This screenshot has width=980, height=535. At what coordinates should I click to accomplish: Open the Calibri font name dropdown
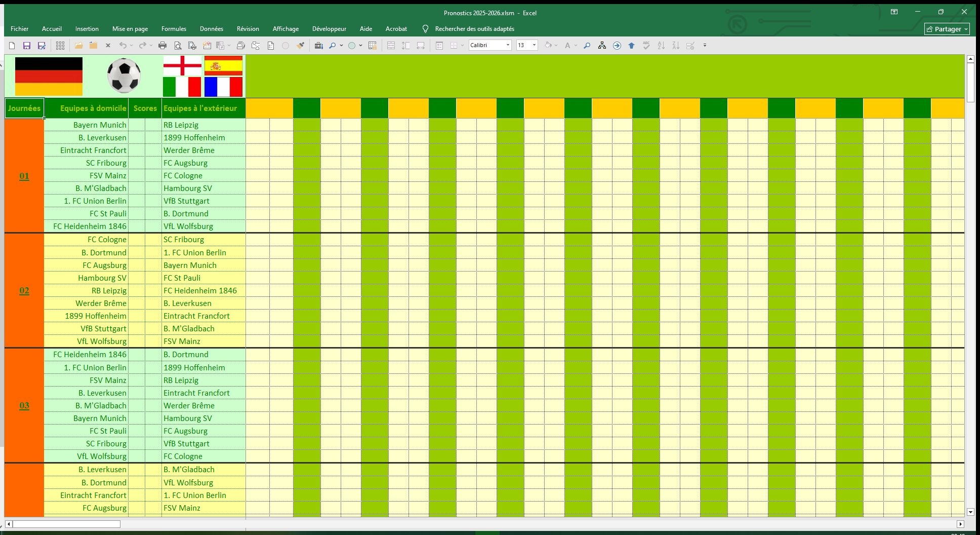coord(508,46)
